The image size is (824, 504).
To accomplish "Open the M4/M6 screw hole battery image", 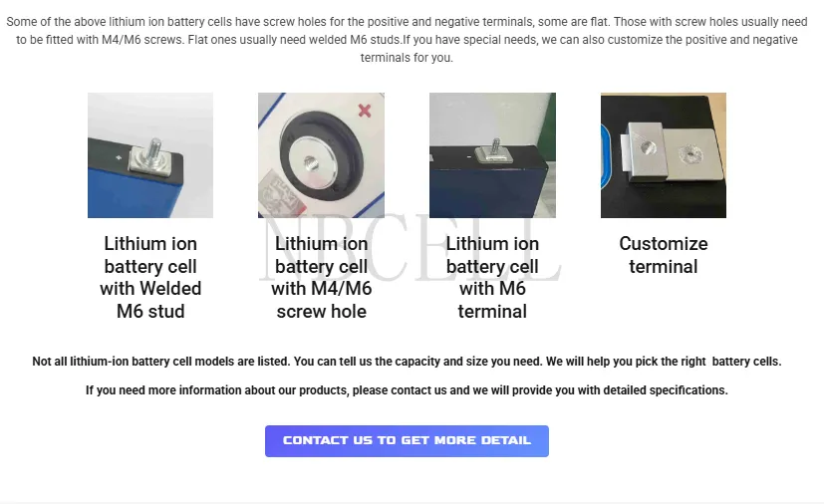I will tap(321, 155).
